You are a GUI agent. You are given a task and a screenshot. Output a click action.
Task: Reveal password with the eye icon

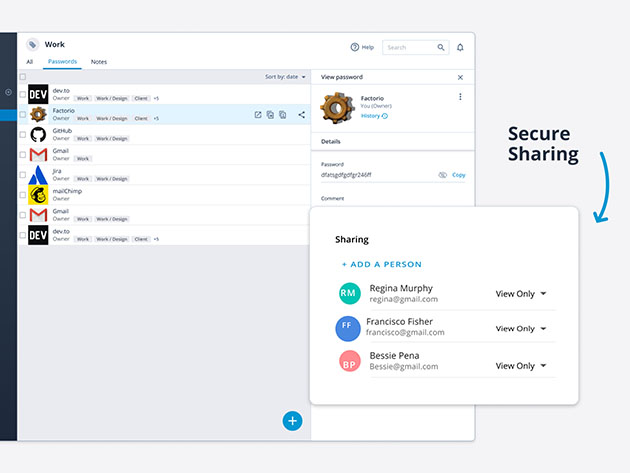442,175
